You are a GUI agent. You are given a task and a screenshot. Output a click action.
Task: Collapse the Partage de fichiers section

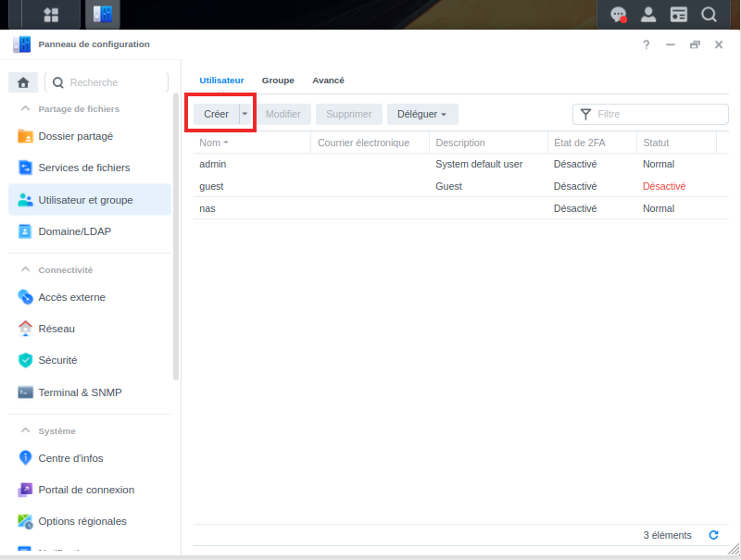pos(25,109)
